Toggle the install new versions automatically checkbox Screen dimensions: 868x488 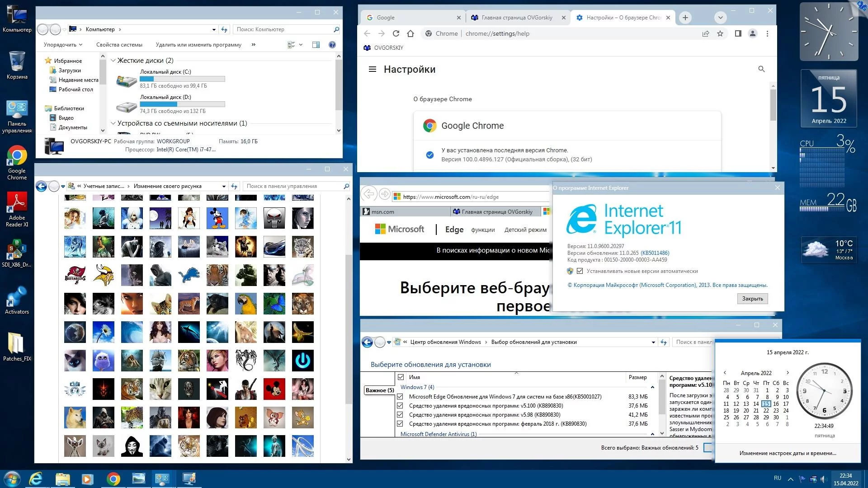click(580, 271)
